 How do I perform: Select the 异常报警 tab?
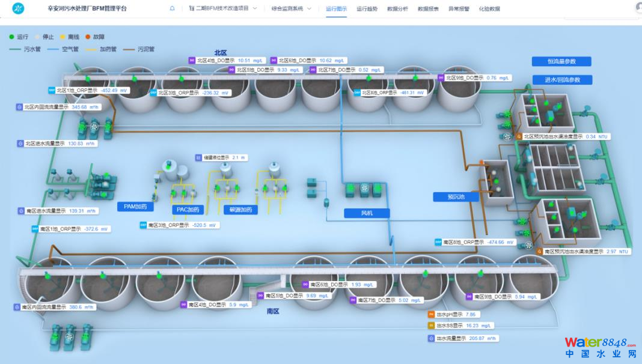tap(459, 9)
